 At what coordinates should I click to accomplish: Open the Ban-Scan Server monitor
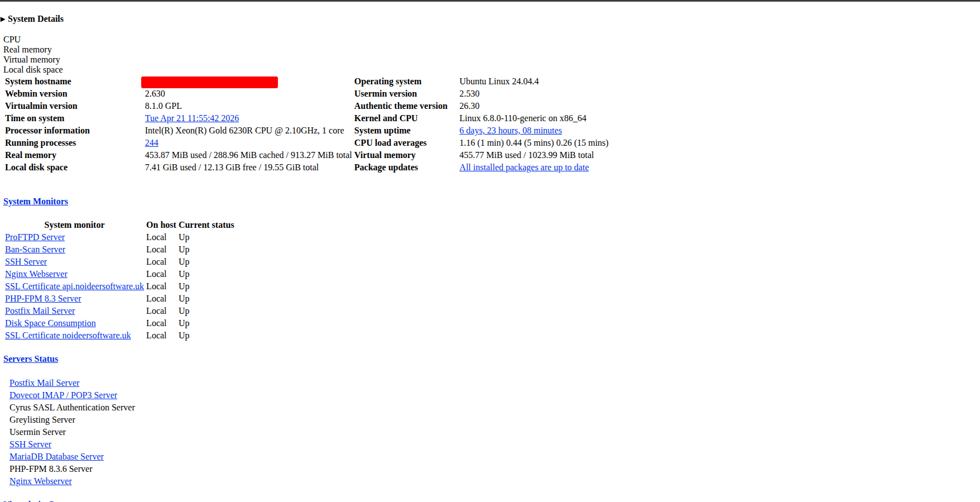click(x=35, y=250)
